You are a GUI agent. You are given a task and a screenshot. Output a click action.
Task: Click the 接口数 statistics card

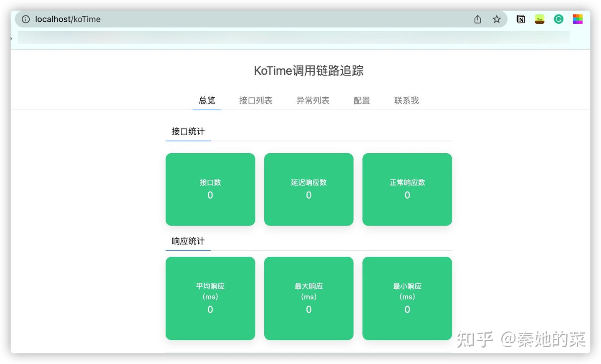[x=210, y=189]
